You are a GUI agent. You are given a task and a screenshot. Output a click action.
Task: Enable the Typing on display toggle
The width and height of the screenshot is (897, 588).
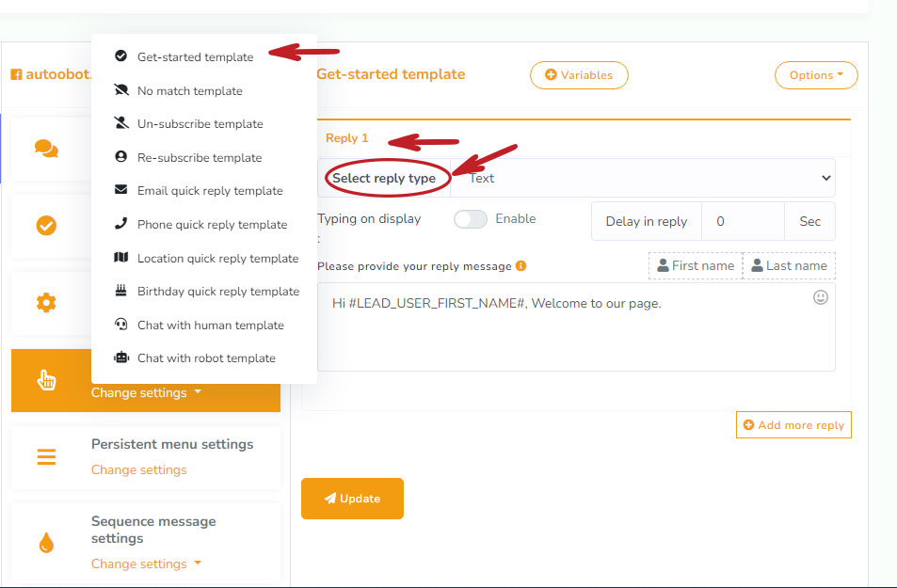pyautogui.click(x=470, y=219)
